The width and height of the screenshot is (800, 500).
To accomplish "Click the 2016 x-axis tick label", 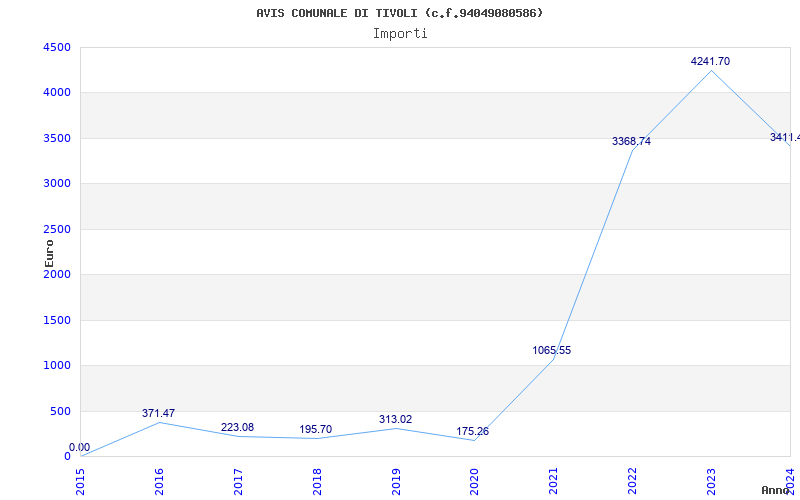I will [x=159, y=482].
